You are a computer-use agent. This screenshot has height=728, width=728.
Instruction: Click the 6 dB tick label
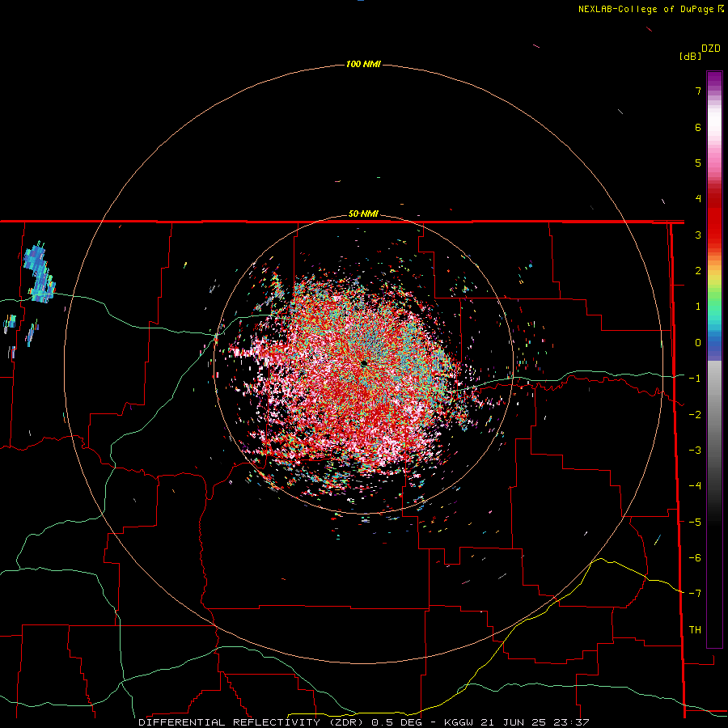coord(698,127)
